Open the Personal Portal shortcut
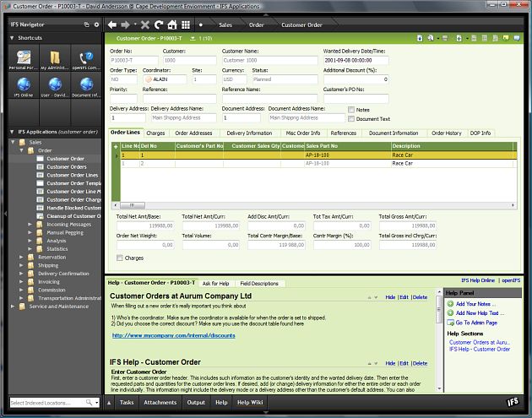This screenshot has width=532, height=418. point(24,57)
